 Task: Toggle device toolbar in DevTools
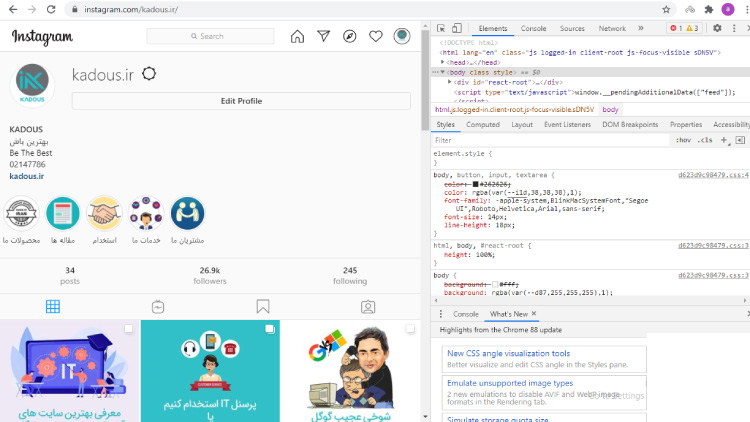coord(459,29)
